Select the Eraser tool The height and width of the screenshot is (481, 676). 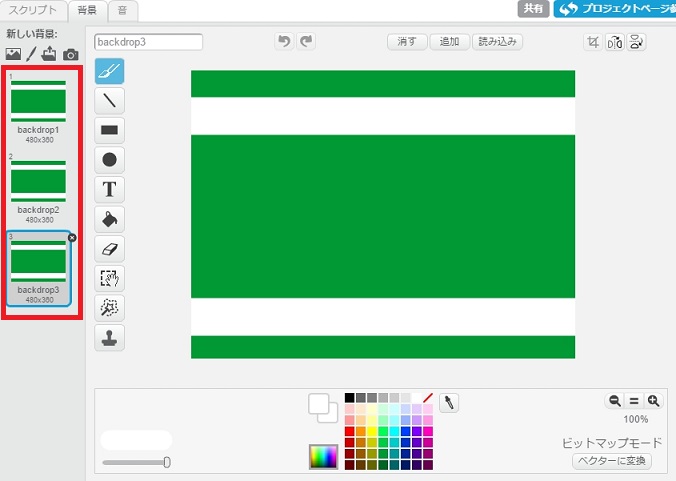[109, 249]
